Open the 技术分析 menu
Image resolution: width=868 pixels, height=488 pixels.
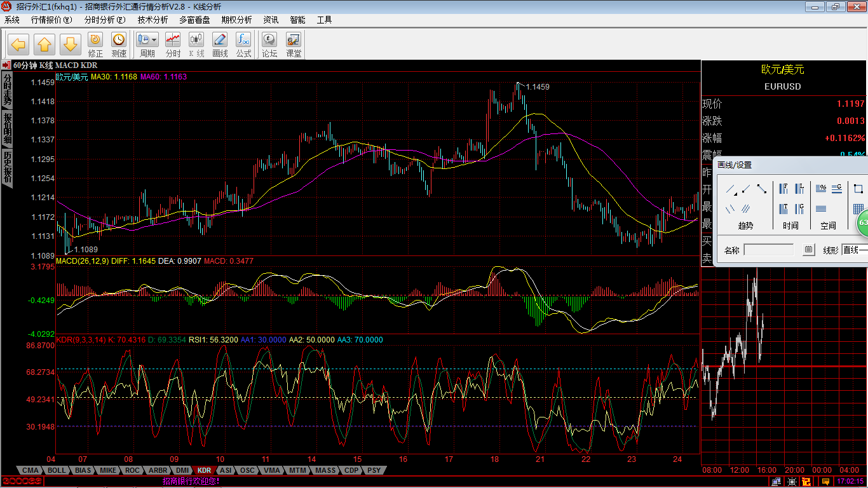coord(153,20)
